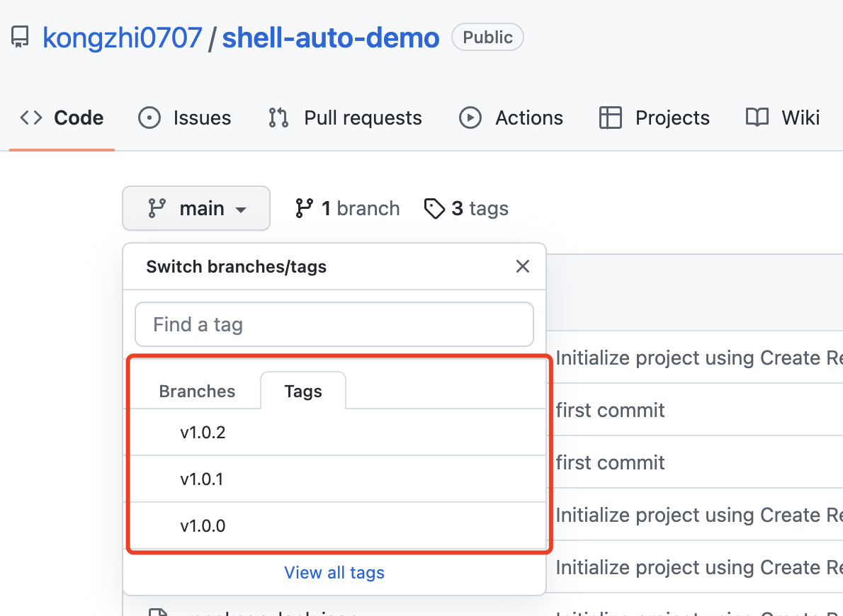Click the Wiki book icon
The width and height of the screenshot is (843, 616).
757,117
